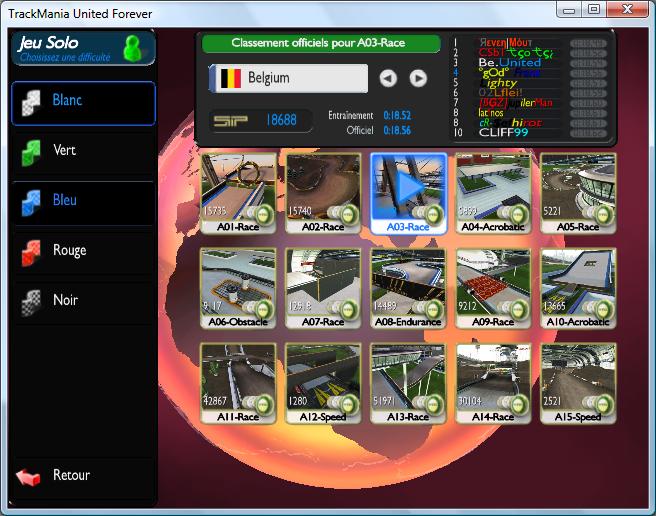Click the Belgium flag icon
The width and height of the screenshot is (656, 516).
230,78
